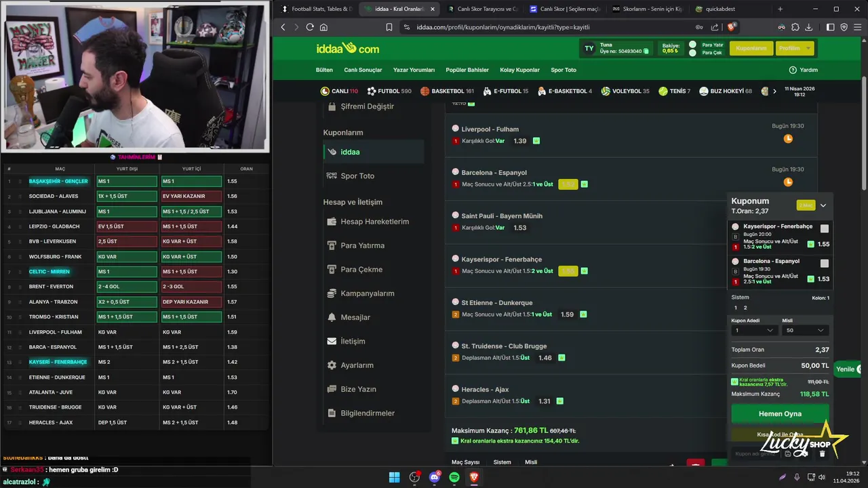Open the browser hamburger menu
Image resolution: width=868 pixels, height=488 pixels.
click(857, 27)
